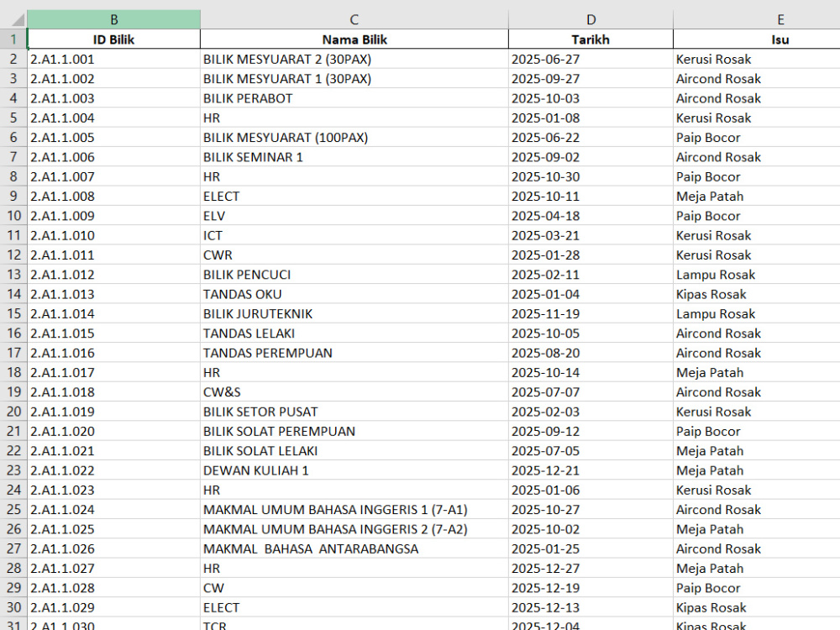Image resolution: width=840 pixels, height=630 pixels.
Task: Select cell 'BILIK JURUTEKNIK'
Action: 354,313
